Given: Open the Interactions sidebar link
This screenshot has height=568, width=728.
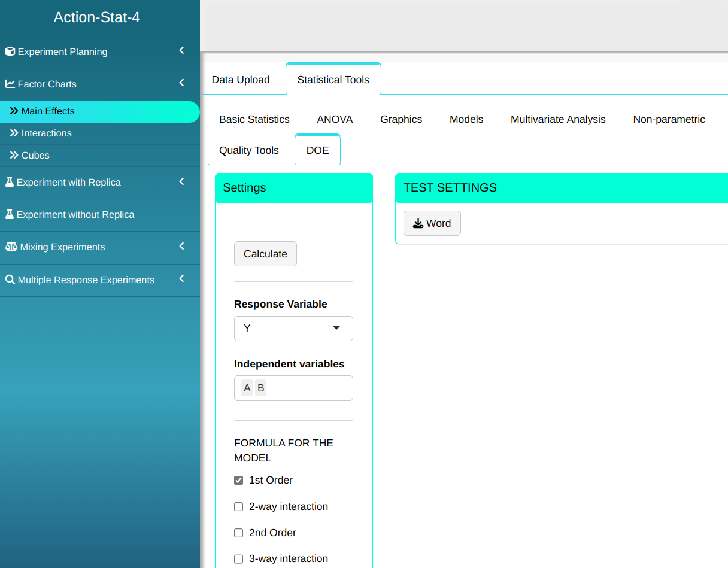Looking at the screenshot, I should pos(46,133).
